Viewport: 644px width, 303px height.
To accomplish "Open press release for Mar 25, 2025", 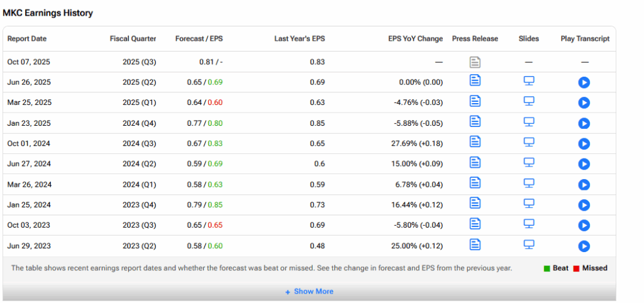I will [475, 101].
